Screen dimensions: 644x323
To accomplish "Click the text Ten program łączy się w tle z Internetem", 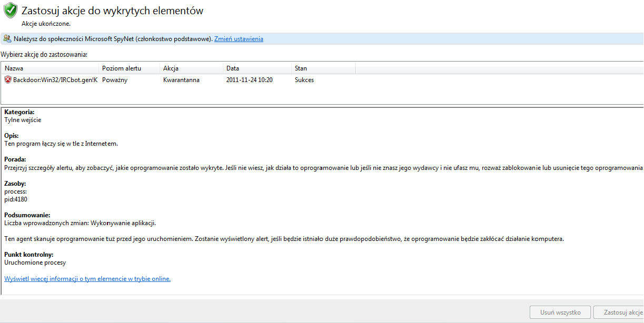I will [61, 144].
